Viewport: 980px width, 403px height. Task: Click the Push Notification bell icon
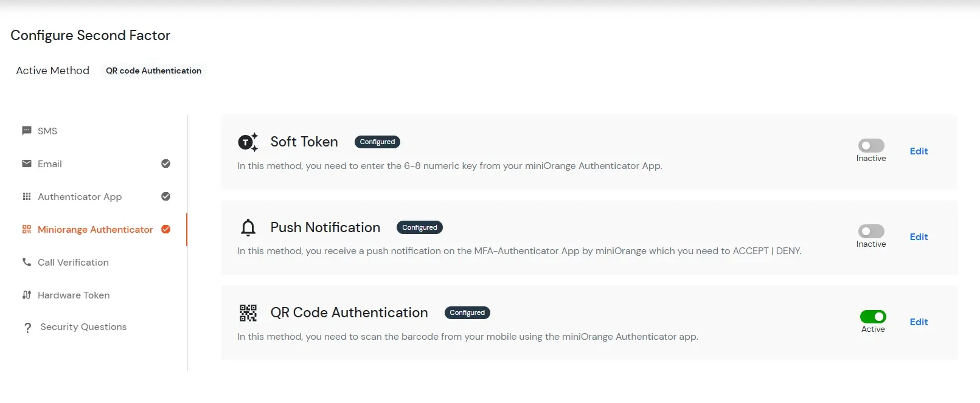(x=248, y=227)
